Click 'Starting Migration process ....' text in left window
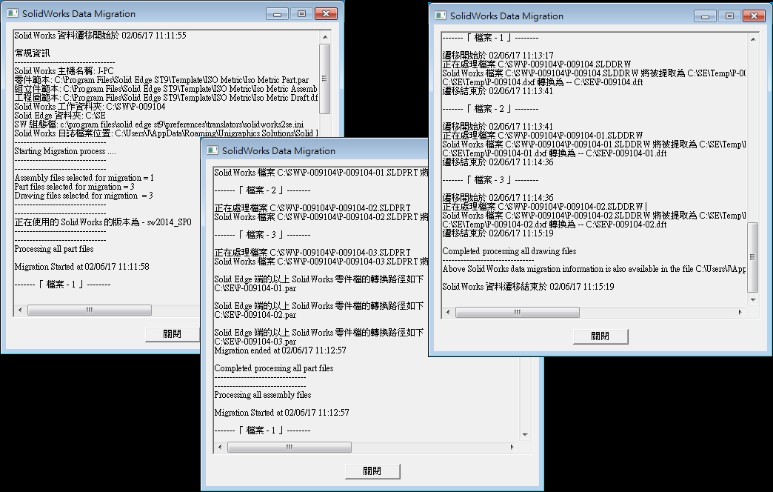The width and height of the screenshot is (773, 492). point(65,151)
